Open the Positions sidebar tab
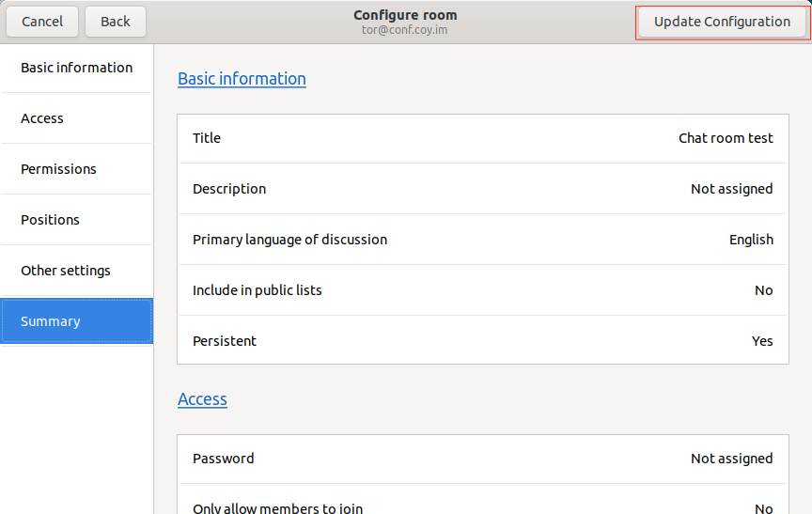 (x=76, y=220)
